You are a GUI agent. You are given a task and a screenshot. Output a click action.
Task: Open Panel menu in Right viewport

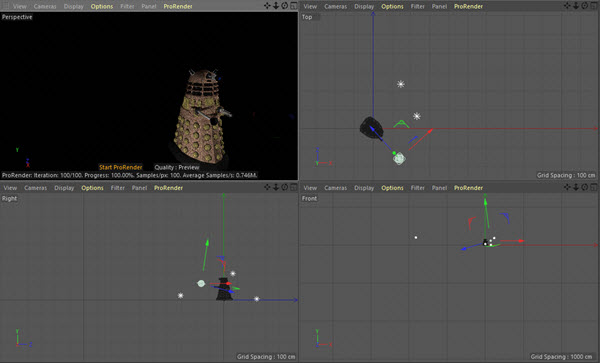coord(139,188)
